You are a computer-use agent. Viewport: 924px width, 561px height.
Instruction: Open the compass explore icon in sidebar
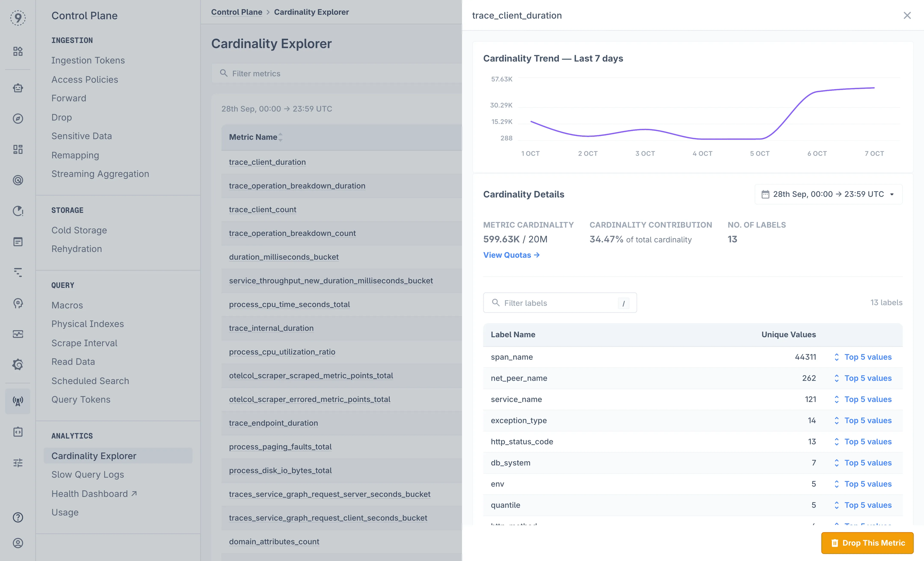coord(18,119)
